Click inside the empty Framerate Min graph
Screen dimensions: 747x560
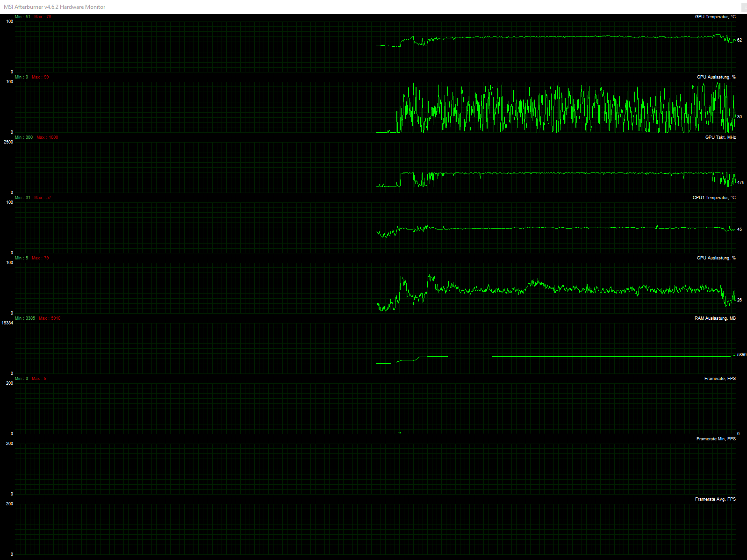pyautogui.click(x=375, y=469)
